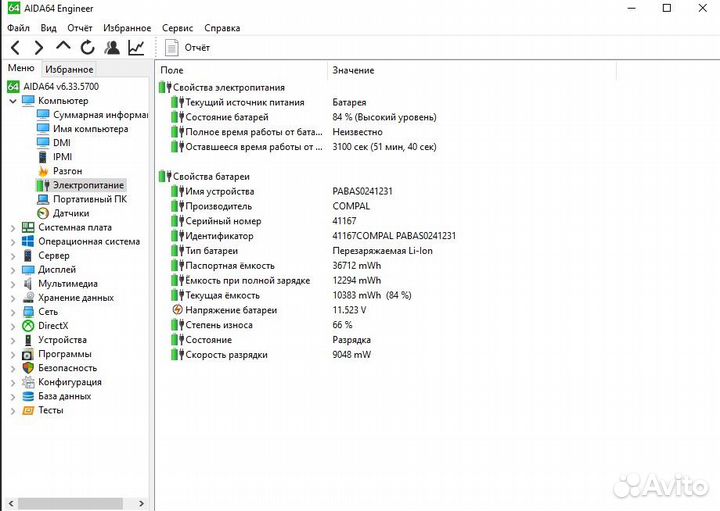
Task: Click the Операционная система Windows icon
Action: [28, 241]
